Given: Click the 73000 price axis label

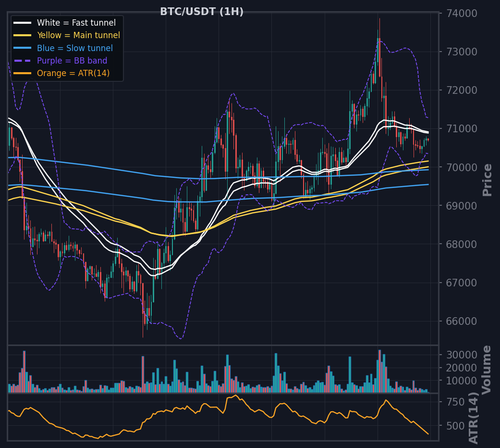Looking at the screenshot, I should (462, 52).
